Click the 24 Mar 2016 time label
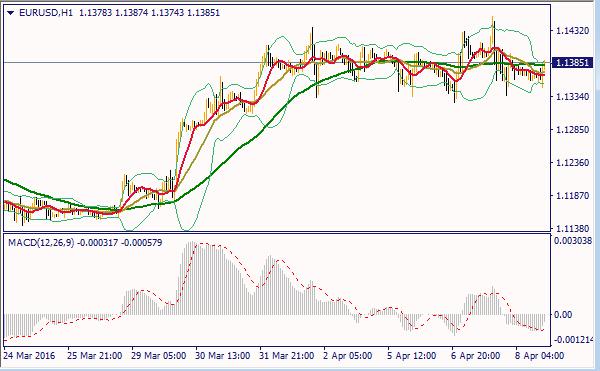The height and width of the screenshot is (371, 600). [29, 356]
